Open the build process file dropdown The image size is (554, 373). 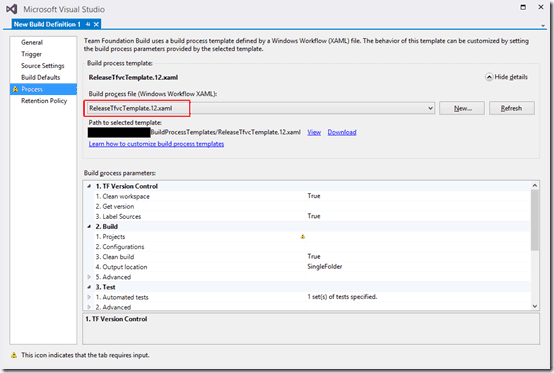[x=430, y=108]
